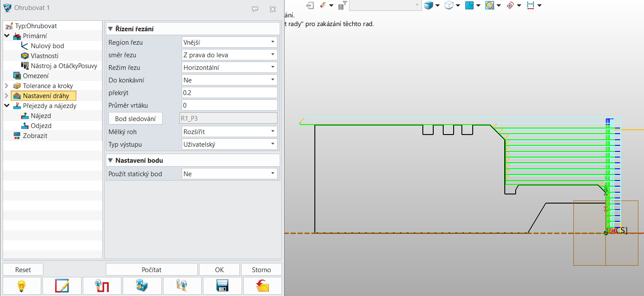Viewport: 644px width, 296px height.
Task: Click the floppy disk save icon
Action: point(222,286)
